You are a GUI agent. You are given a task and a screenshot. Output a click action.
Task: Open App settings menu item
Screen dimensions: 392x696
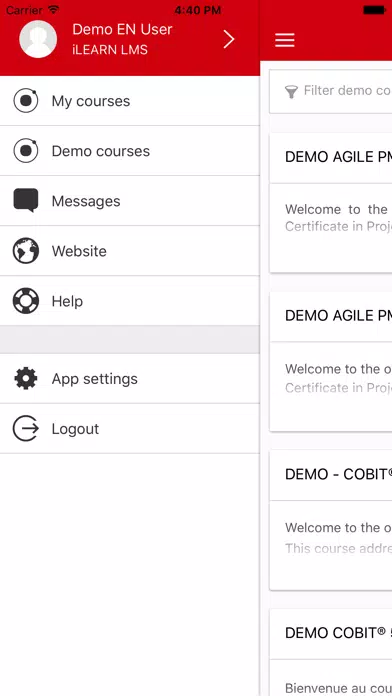pyautogui.click(x=130, y=379)
